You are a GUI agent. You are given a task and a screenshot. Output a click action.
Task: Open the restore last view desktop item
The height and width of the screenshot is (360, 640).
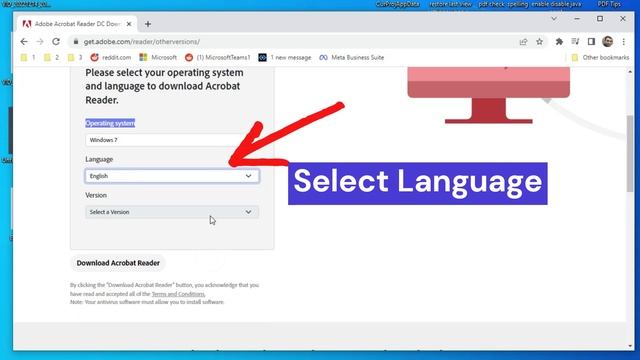pyautogui.click(x=451, y=4)
